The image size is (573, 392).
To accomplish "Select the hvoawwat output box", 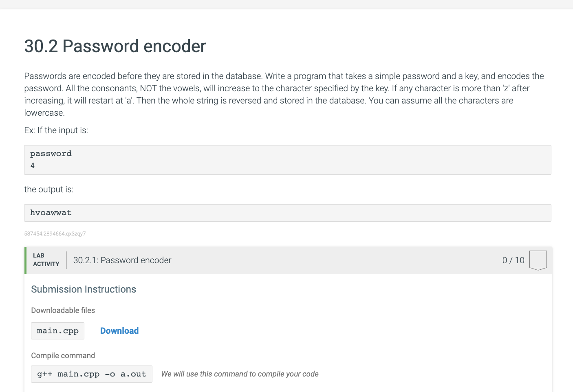I will (51, 212).
